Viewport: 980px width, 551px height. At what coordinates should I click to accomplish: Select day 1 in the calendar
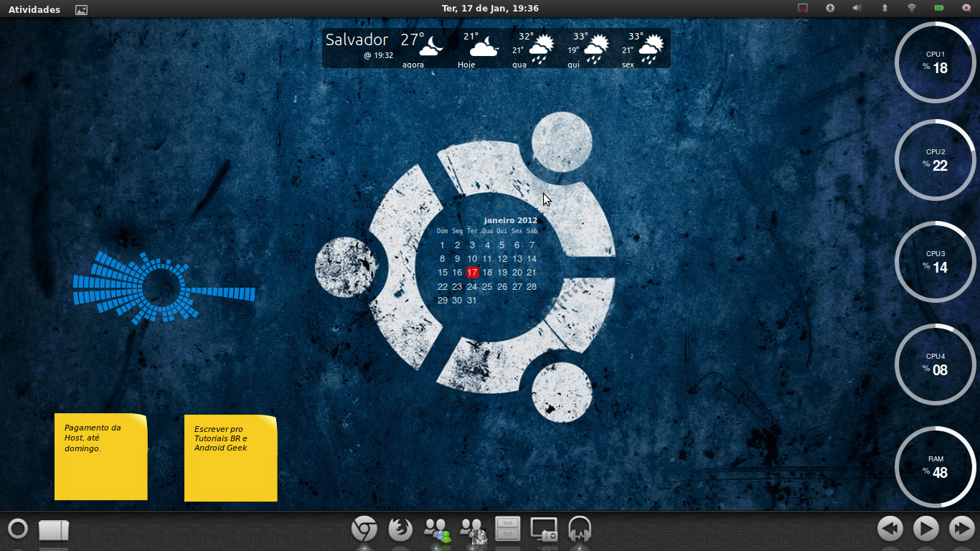443,245
